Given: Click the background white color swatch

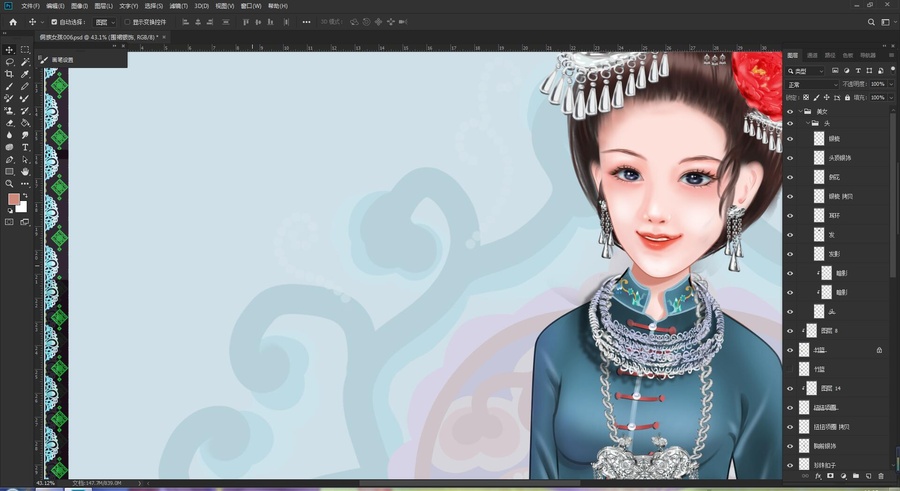Looking at the screenshot, I should (x=23, y=208).
